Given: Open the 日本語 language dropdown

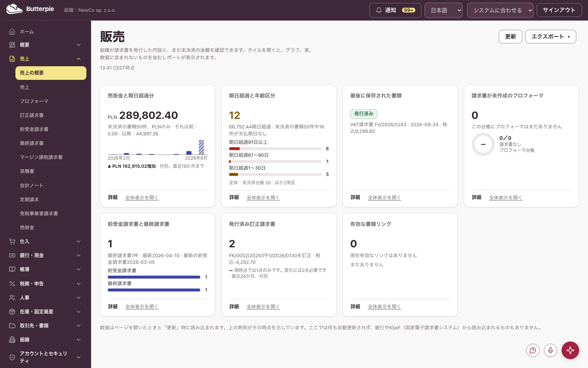Looking at the screenshot, I should [x=444, y=10].
